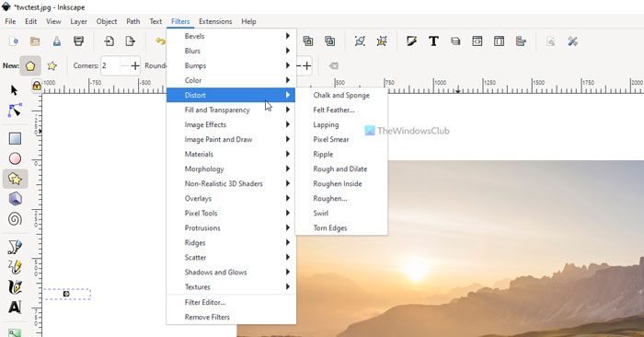Apply the Chalk and Sponge filter
This screenshot has width=644, height=337.
[341, 96]
